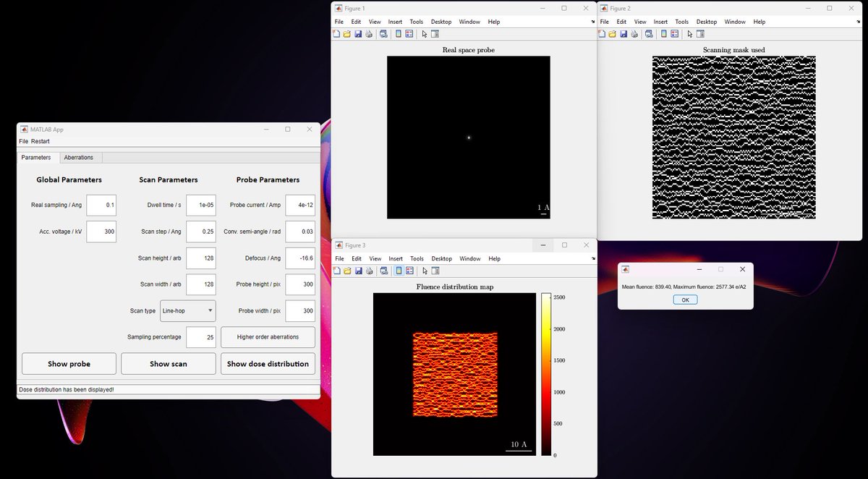The width and height of the screenshot is (868, 479).
Task: Click Link Plot icon in Figure 3 toolbar
Action: (x=383, y=271)
